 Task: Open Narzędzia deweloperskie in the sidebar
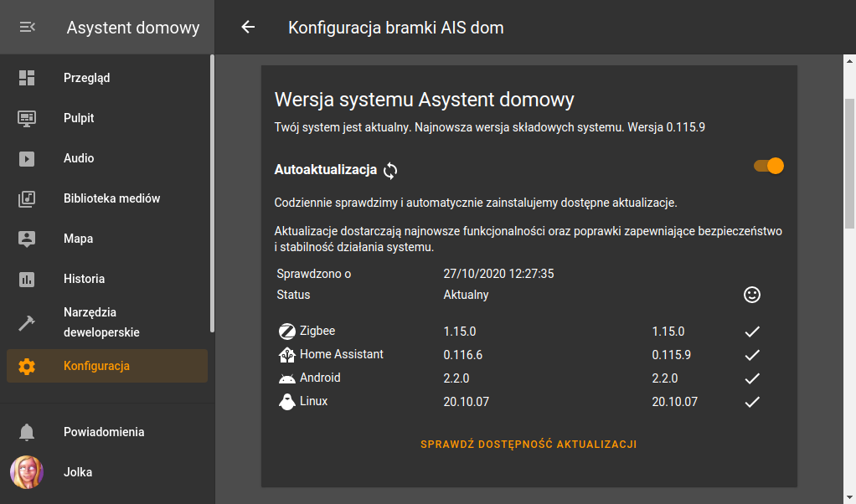point(107,322)
